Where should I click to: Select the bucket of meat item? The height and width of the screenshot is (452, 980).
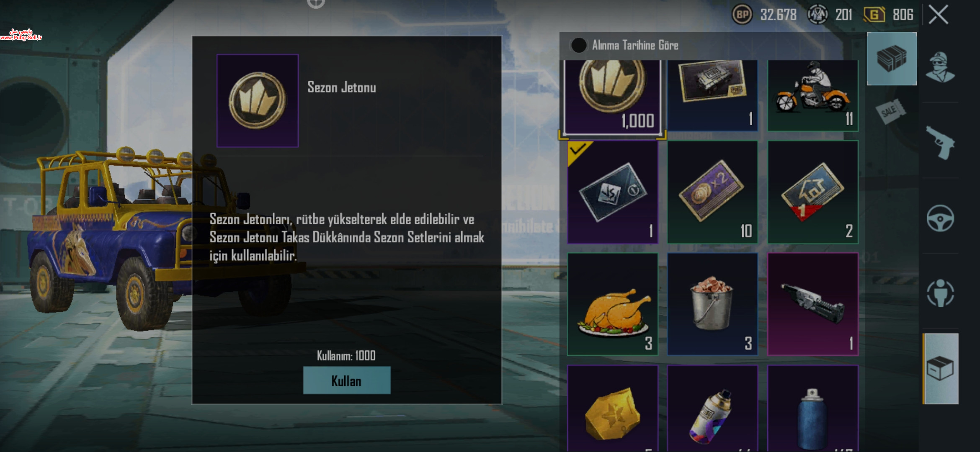pyautogui.click(x=712, y=304)
